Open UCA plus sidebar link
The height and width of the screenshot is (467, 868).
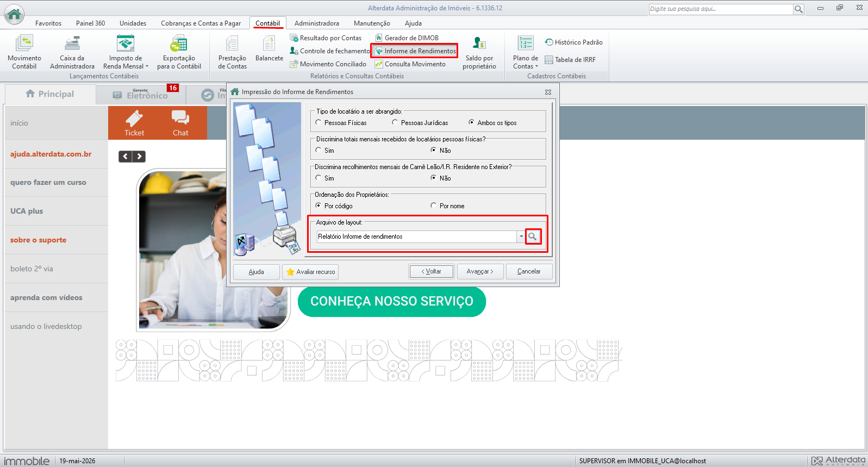point(27,211)
